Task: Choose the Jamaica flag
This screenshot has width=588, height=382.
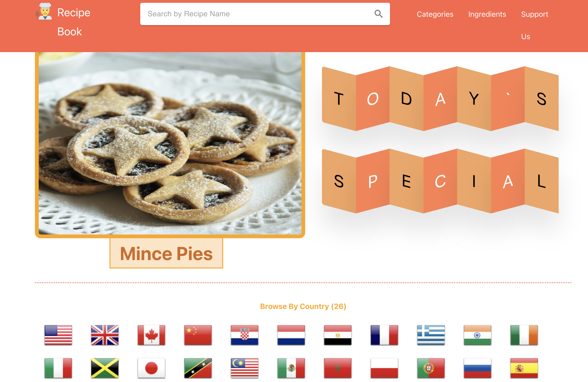Action: [105, 368]
